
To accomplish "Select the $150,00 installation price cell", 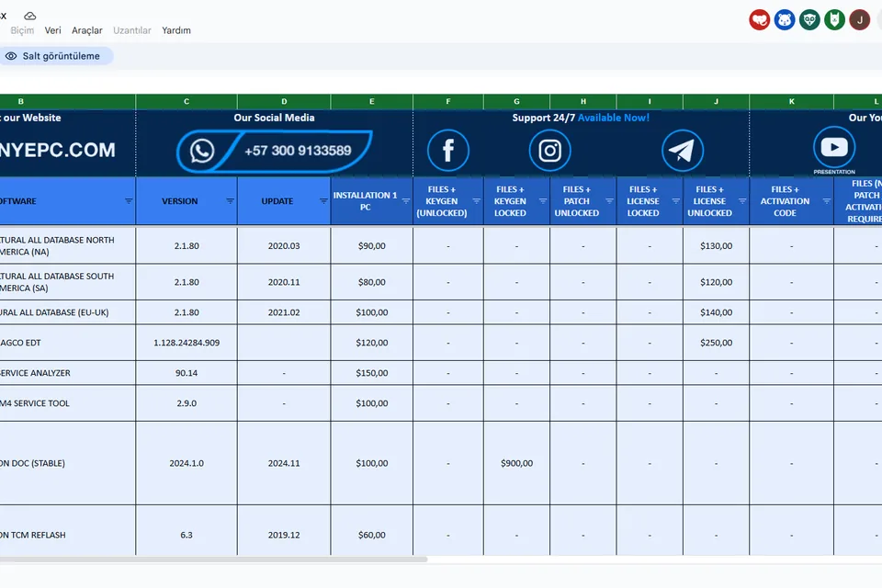I will tap(372, 373).
